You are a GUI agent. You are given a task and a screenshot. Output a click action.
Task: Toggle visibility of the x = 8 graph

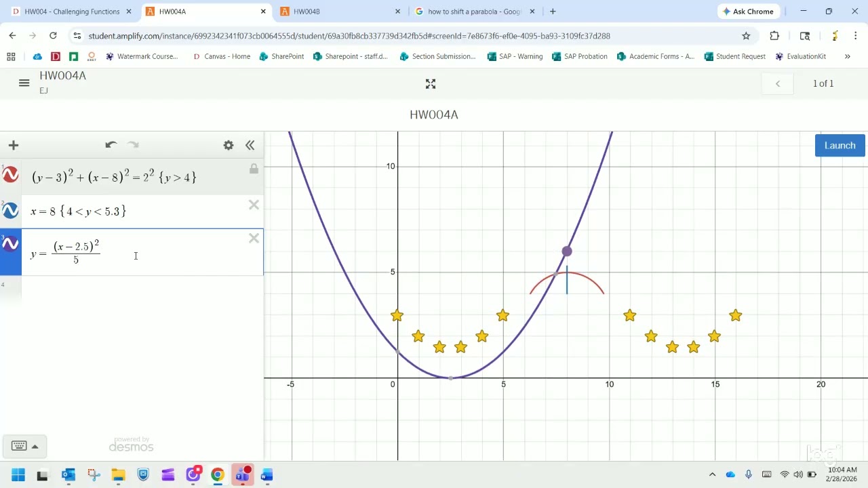click(x=10, y=211)
